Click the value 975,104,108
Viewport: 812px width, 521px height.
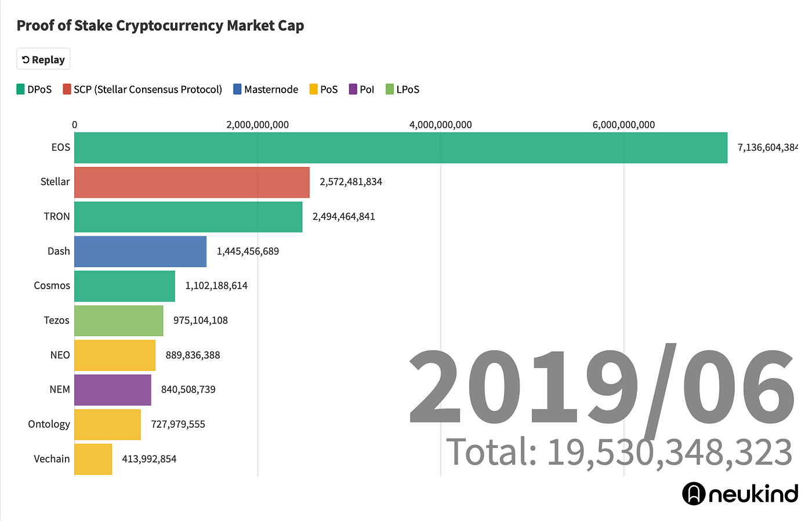(x=201, y=320)
